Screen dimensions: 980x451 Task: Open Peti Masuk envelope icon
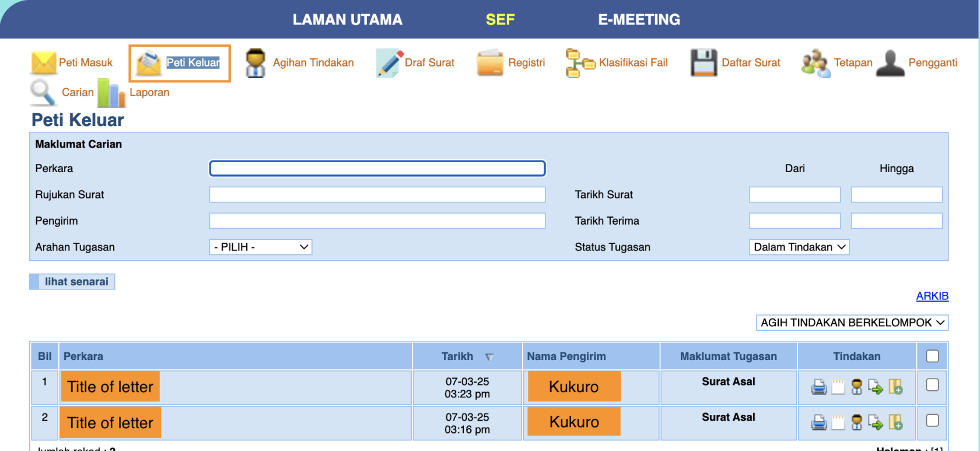(44, 62)
